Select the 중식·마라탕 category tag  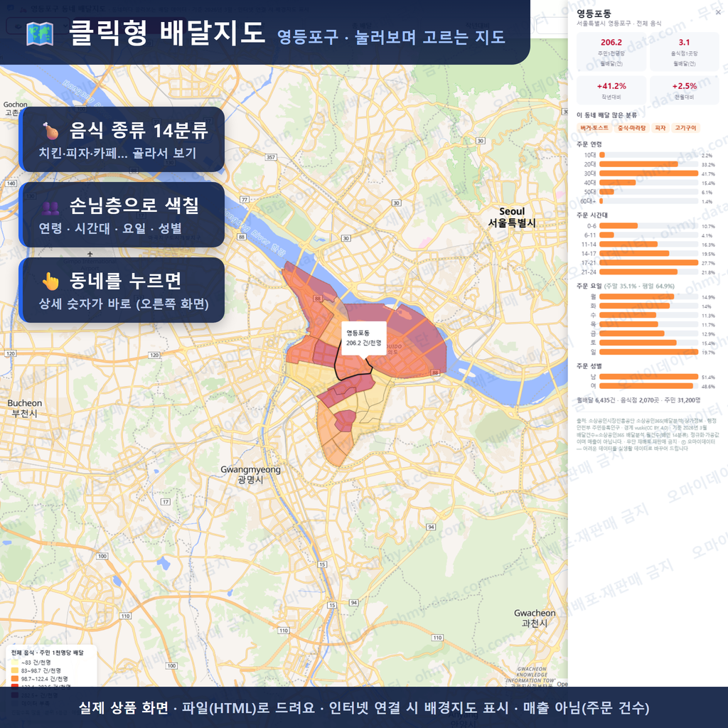[631, 128]
